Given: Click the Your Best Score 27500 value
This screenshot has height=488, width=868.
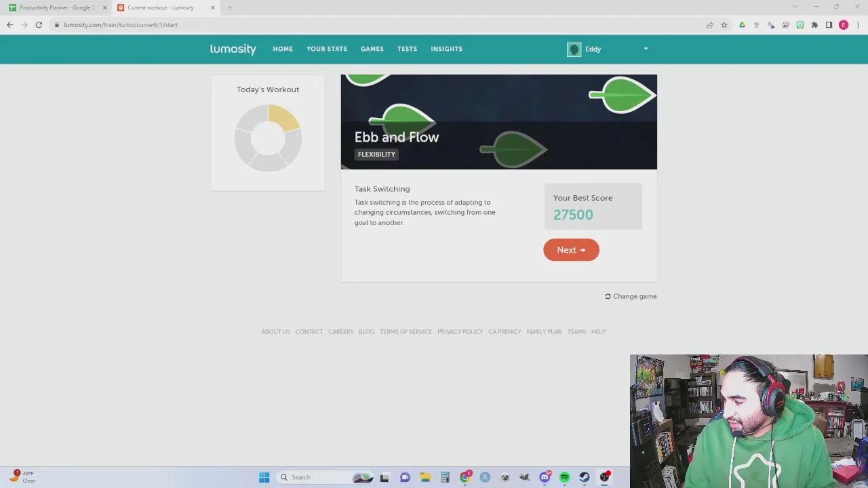Looking at the screenshot, I should pos(573,215).
